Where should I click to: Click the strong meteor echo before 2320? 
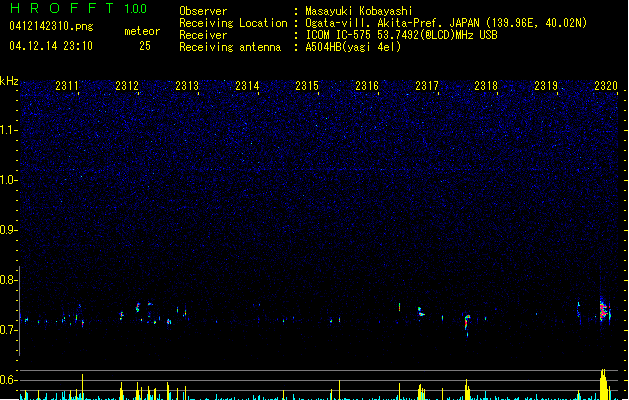click(x=605, y=311)
